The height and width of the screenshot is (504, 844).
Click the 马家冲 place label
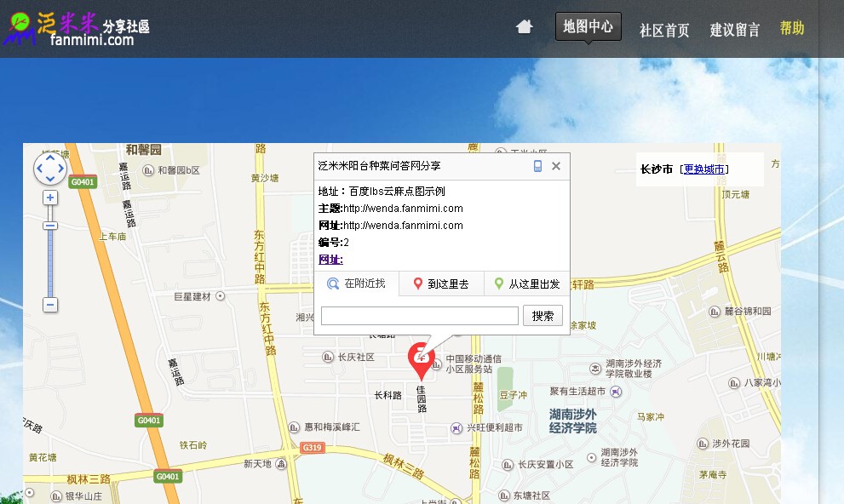(x=651, y=417)
